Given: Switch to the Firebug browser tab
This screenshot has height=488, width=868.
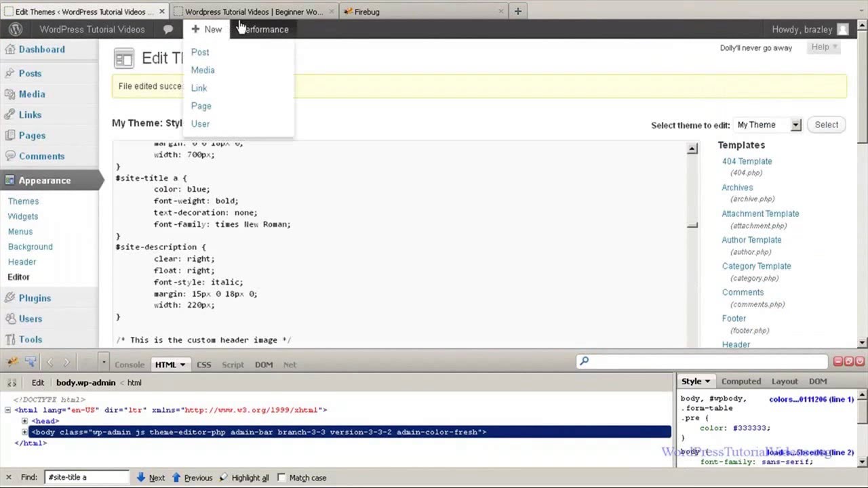Looking at the screenshot, I should tap(424, 12).
